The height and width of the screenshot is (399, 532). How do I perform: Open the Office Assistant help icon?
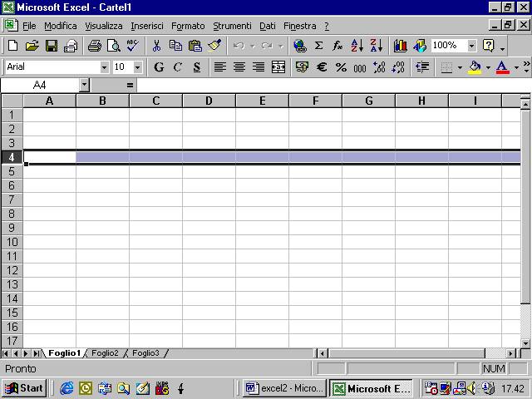(488, 46)
